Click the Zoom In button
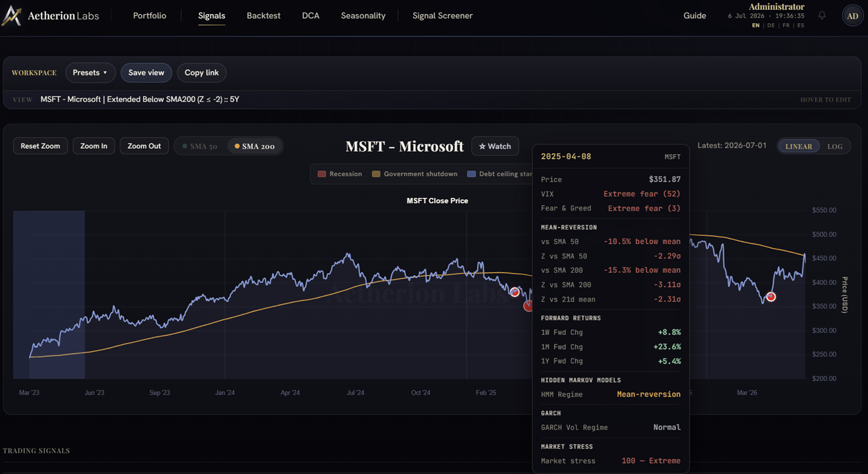This screenshot has height=474, width=868. (x=93, y=146)
